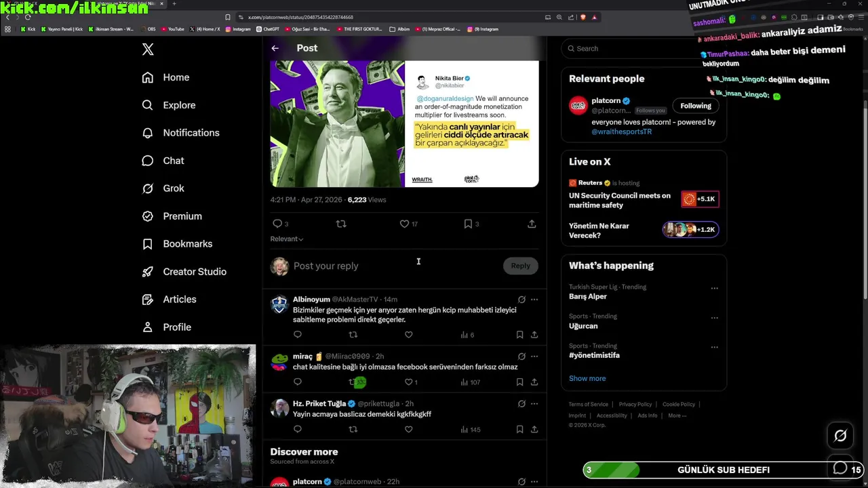
Task: Click the reply icon under main post
Action: 277,224
